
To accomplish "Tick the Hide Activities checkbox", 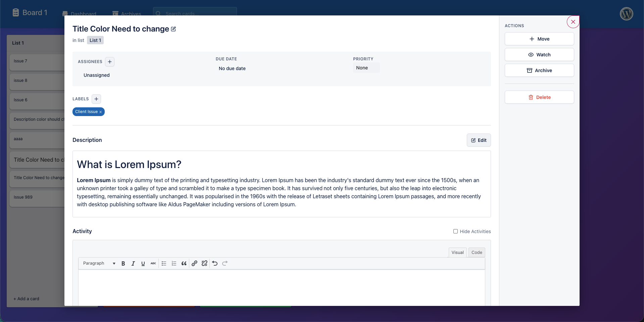I will (x=455, y=231).
